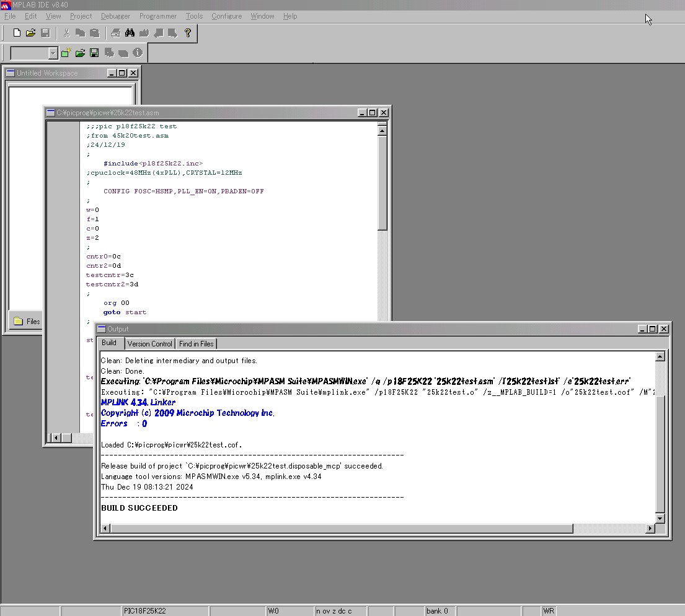685x616 pixels.
Task: Select the Files tab in the workspace window
Action: 27,321
